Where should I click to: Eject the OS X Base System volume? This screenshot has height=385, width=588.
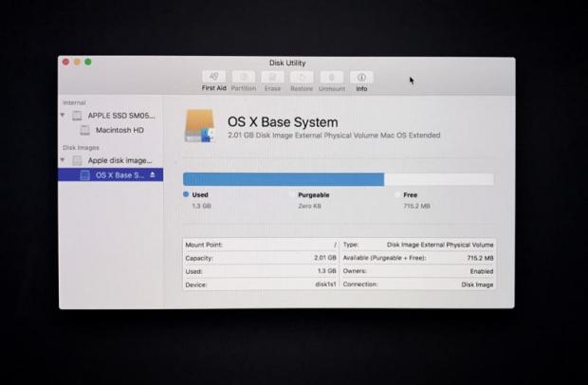pyautogui.click(x=154, y=175)
